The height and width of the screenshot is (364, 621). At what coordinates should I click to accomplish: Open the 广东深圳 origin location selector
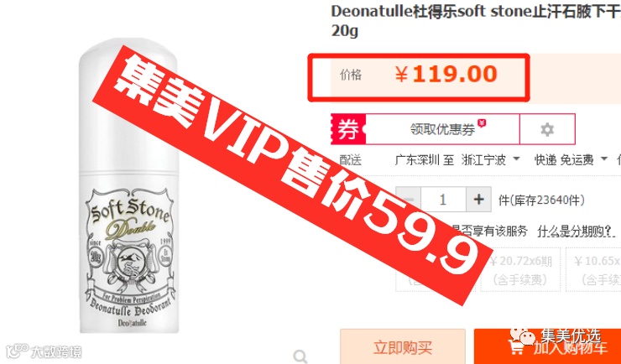pyautogui.click(x=416, y=160)
